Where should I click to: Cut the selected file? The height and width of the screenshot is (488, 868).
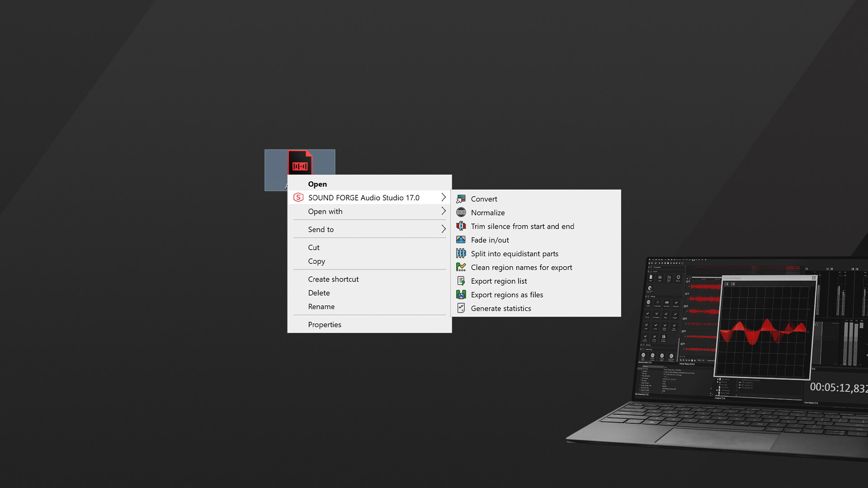(313, 248)
